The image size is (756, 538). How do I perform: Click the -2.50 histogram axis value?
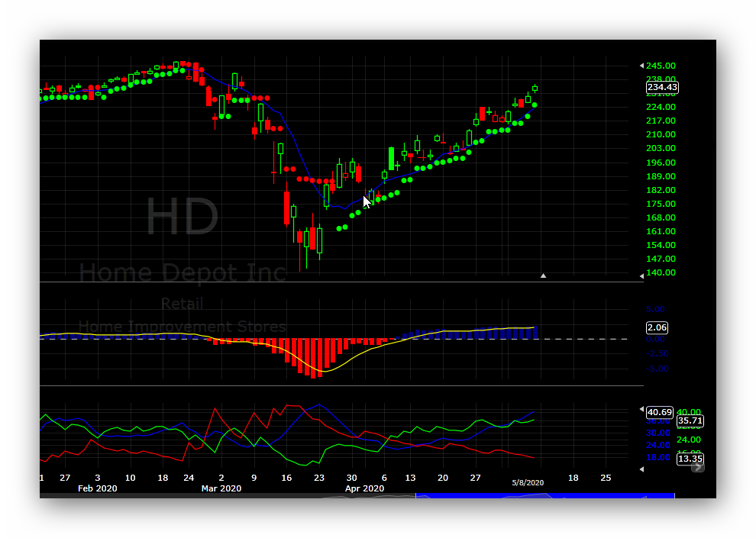pyautogui.click(x=657, y=353)
